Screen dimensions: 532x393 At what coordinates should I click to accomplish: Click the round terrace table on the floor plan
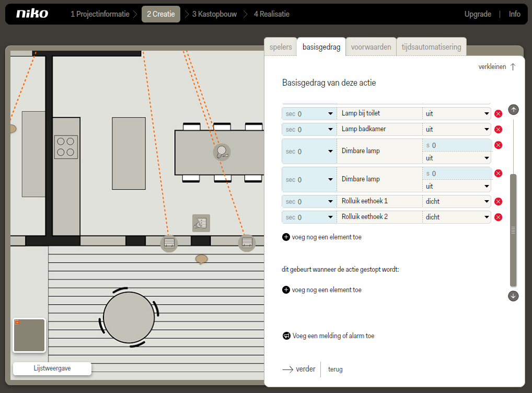[129, 318]
